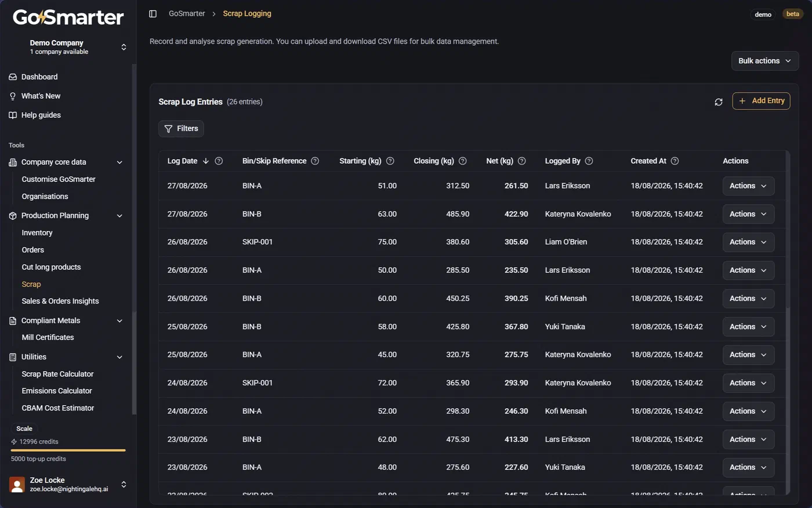Click the refresh entries icon
The image size is (812, 508).
click(719, 102)
